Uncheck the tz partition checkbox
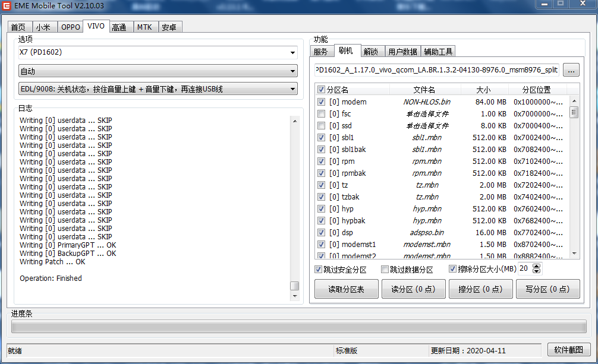This screenshot has height=364, width=598. 321,185
